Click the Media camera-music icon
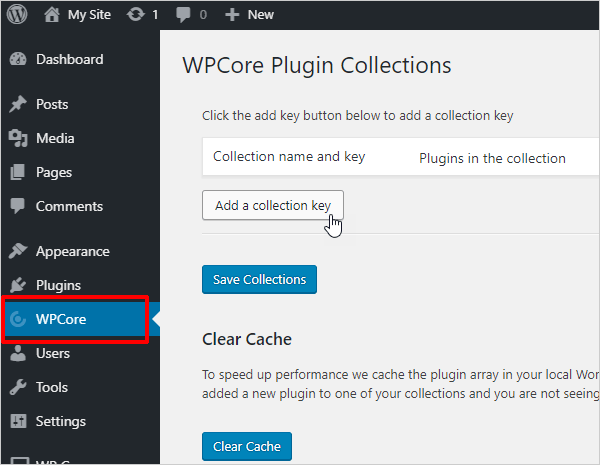The width and height of the screenshot is (600, 465). click(18, 139)
